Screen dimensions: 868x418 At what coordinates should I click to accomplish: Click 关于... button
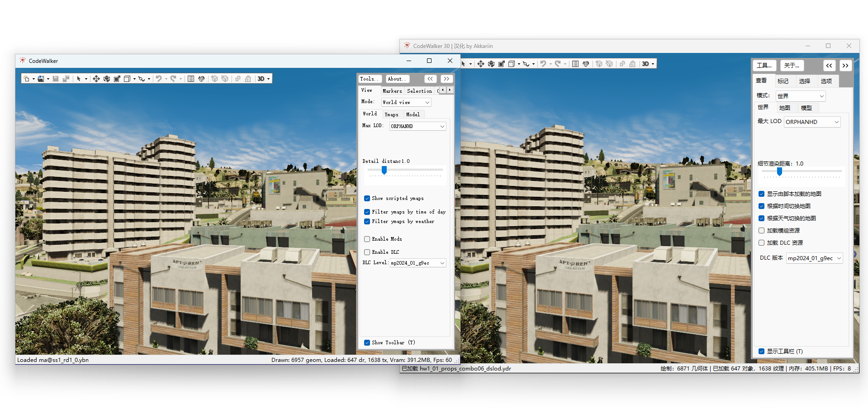click(x=792, y=66)
